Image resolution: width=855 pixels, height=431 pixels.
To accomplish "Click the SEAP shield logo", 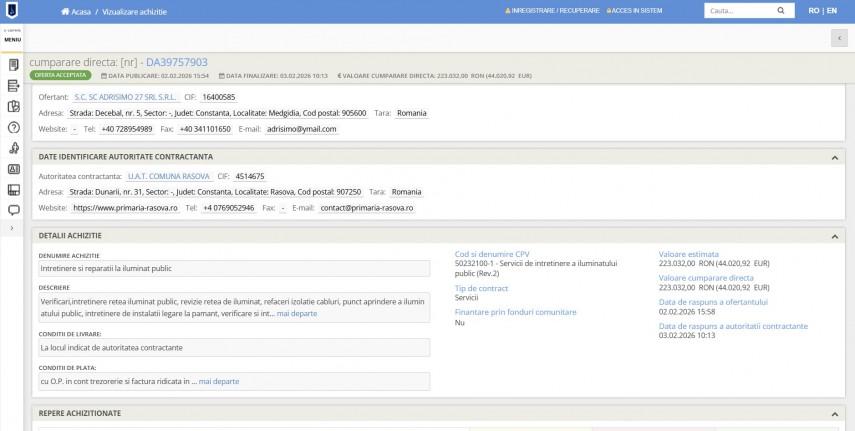I will (13, 11).
